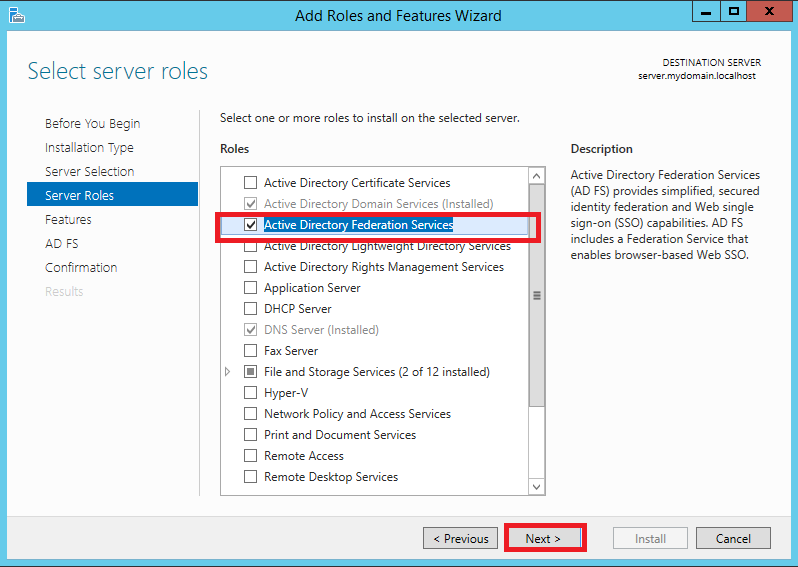Open the Features step

pyautogui.click(x=68, y=219)
